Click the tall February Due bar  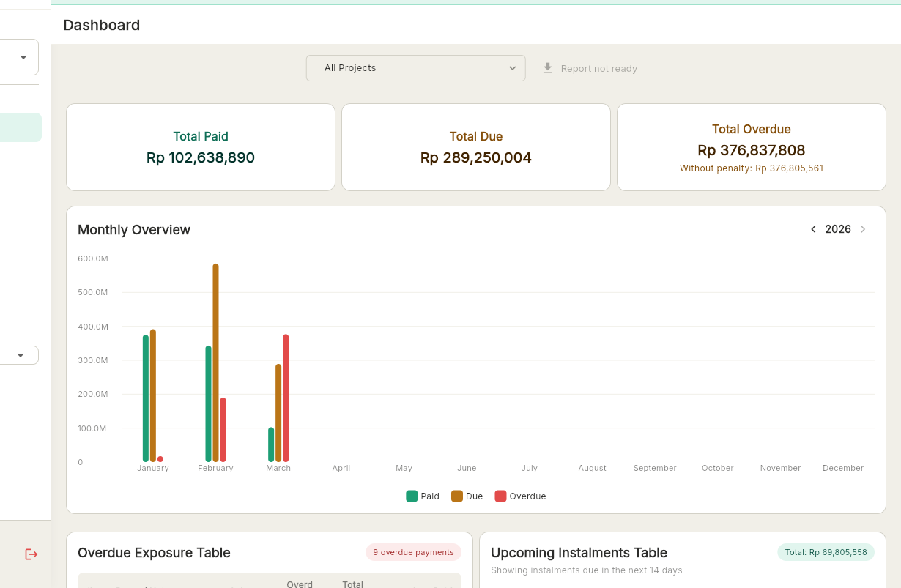[215, 362]
